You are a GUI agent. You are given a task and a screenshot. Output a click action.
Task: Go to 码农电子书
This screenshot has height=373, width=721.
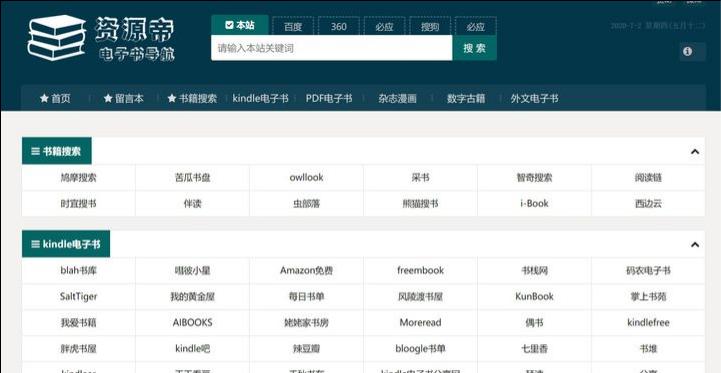click(648, 270)
